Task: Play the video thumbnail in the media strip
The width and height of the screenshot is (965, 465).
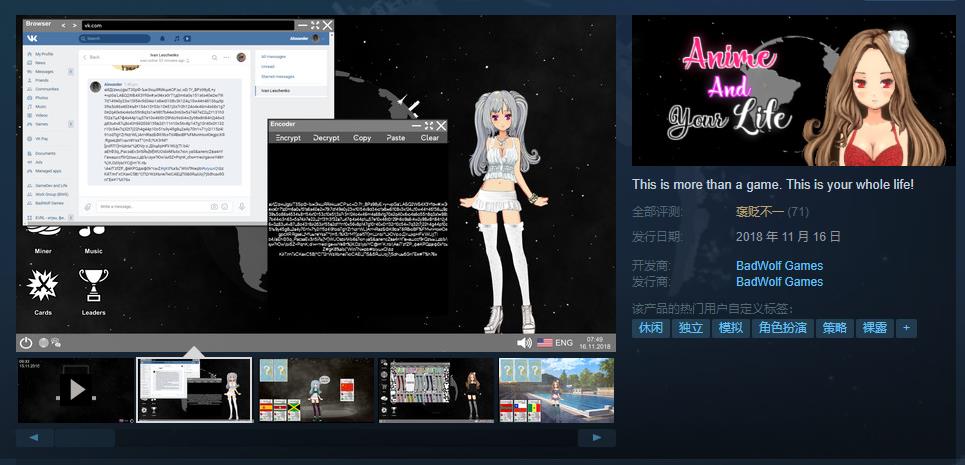Action: 76,390
